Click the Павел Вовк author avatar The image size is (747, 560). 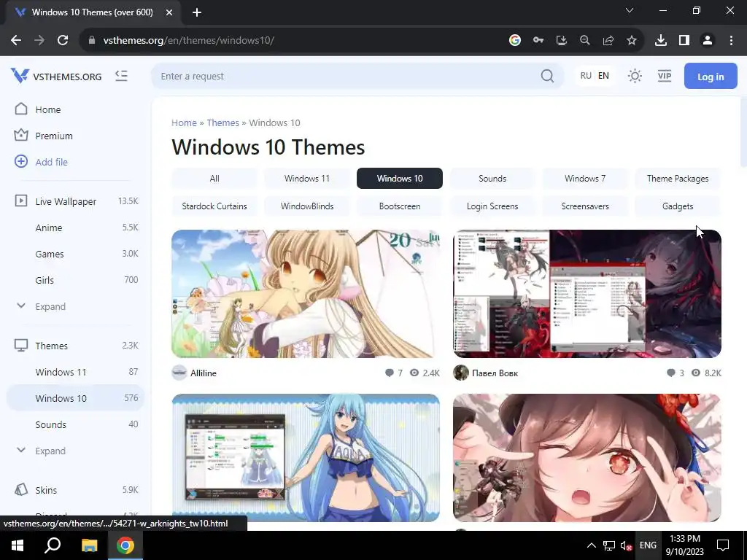(x=461, y=373)
